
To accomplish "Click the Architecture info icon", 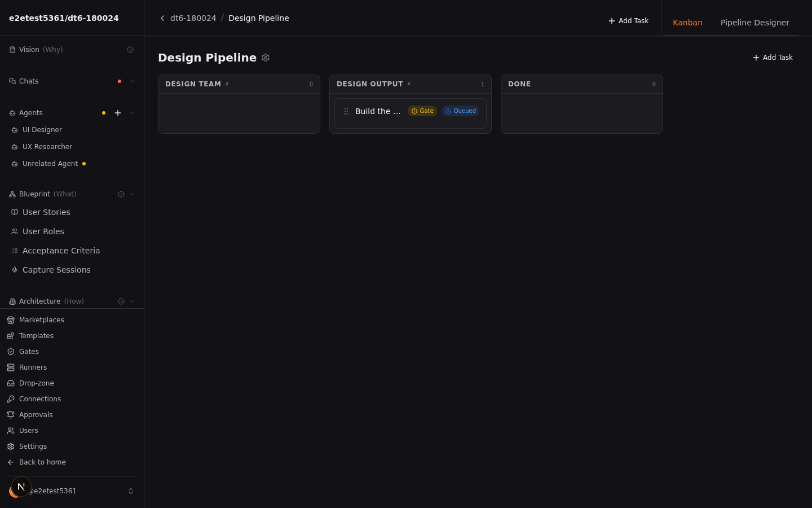I will click(x=121, y=301).
